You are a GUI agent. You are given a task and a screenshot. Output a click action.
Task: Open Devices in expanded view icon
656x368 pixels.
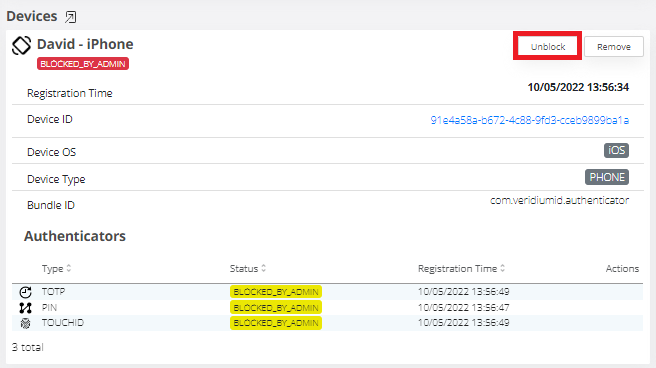70,17
